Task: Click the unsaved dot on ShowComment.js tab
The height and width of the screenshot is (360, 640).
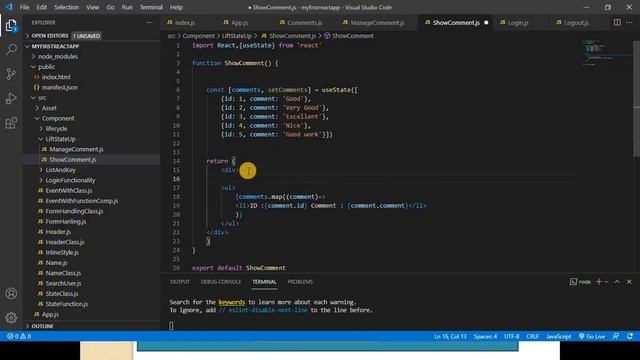Action: point(486,23)
